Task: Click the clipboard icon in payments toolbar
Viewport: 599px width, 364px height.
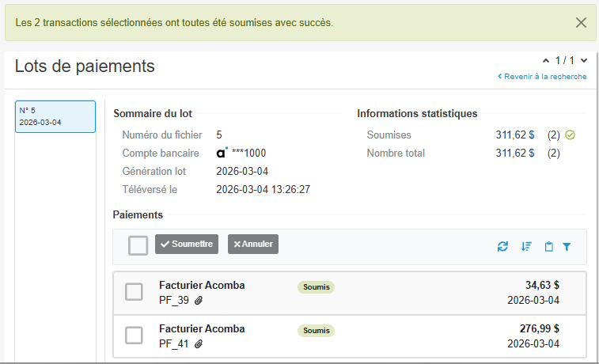Action: click(548, 247)
